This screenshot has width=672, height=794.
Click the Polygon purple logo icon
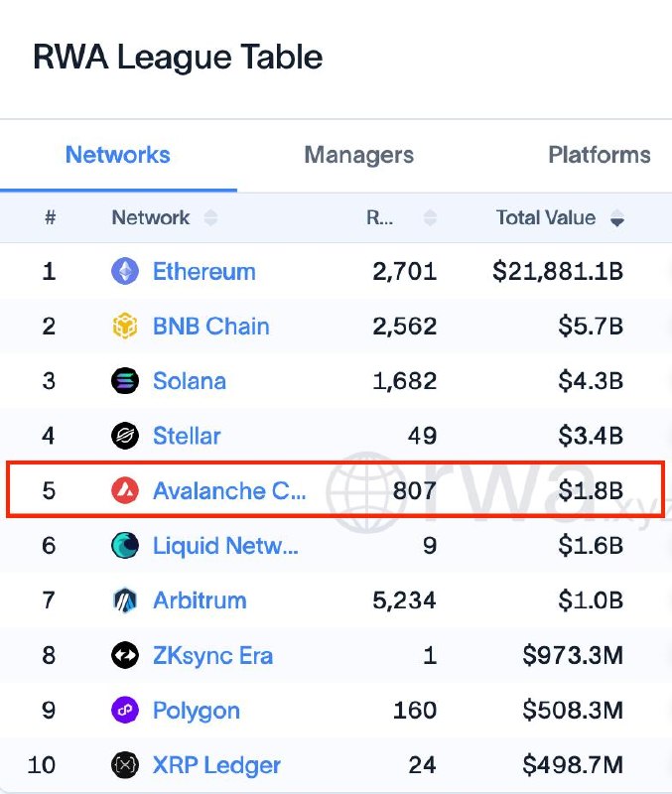pyautogui.click(x=125, y=710)
